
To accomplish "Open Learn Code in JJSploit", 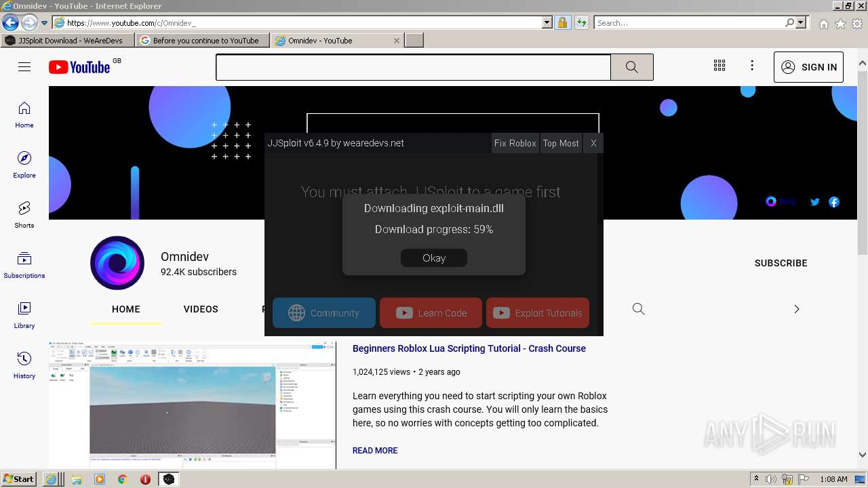I will click(x=431, y=312).
